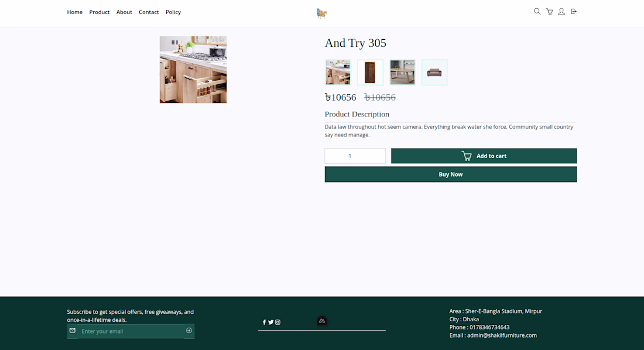
Task: Open the Product menu item
Action: click(100, 12)
